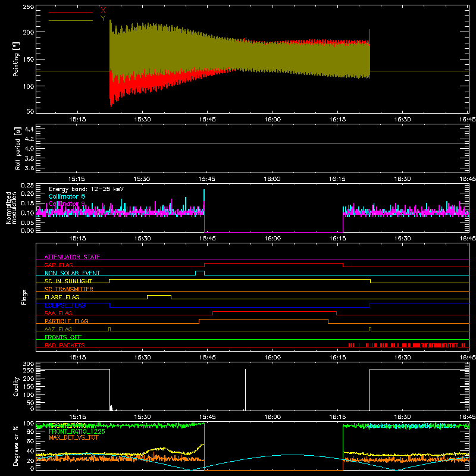This screenshot has width=476, height=476.
Task: Click the FRONT_RATIO_1225 legend label
Action: coord(77,431)
